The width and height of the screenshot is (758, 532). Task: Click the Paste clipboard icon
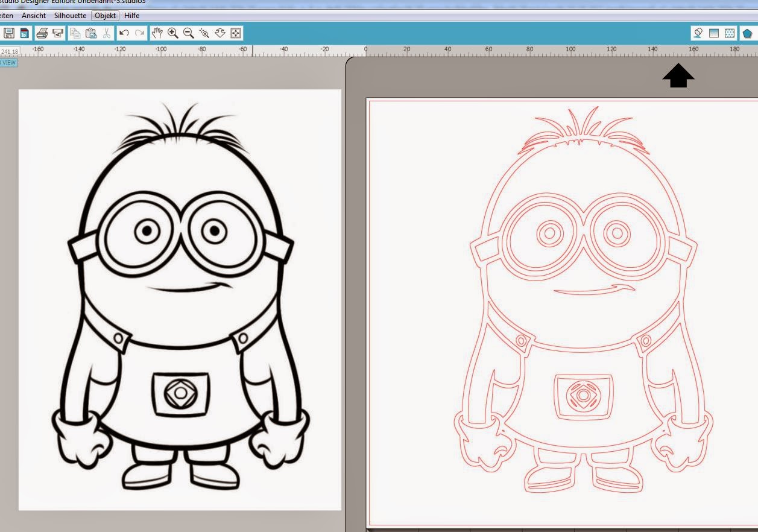tap(91, 33)
